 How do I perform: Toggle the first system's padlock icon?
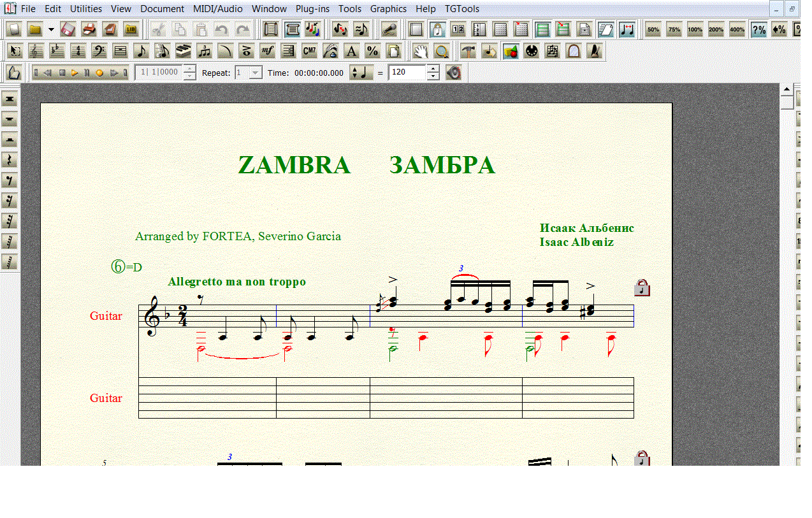tap(642, 288)
